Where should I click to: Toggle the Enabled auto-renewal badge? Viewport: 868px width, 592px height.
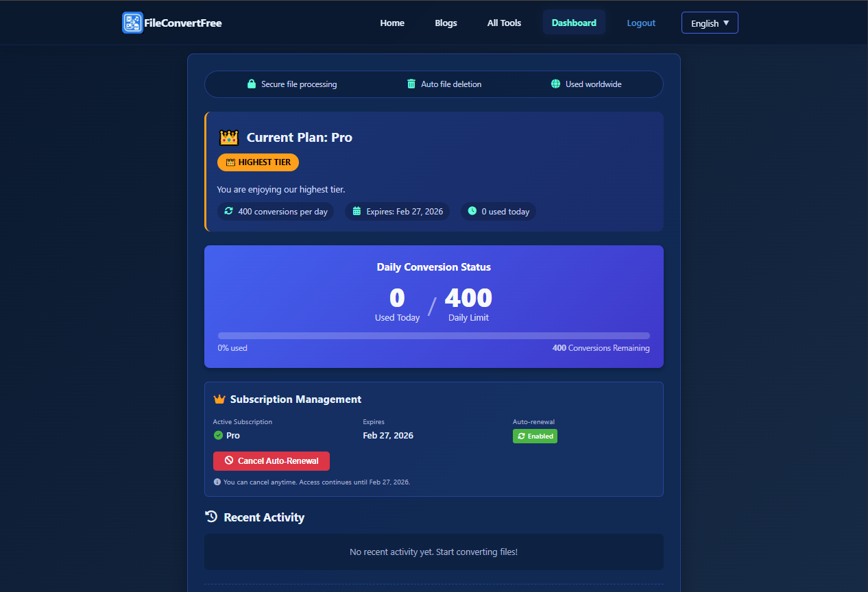[535, 436]
